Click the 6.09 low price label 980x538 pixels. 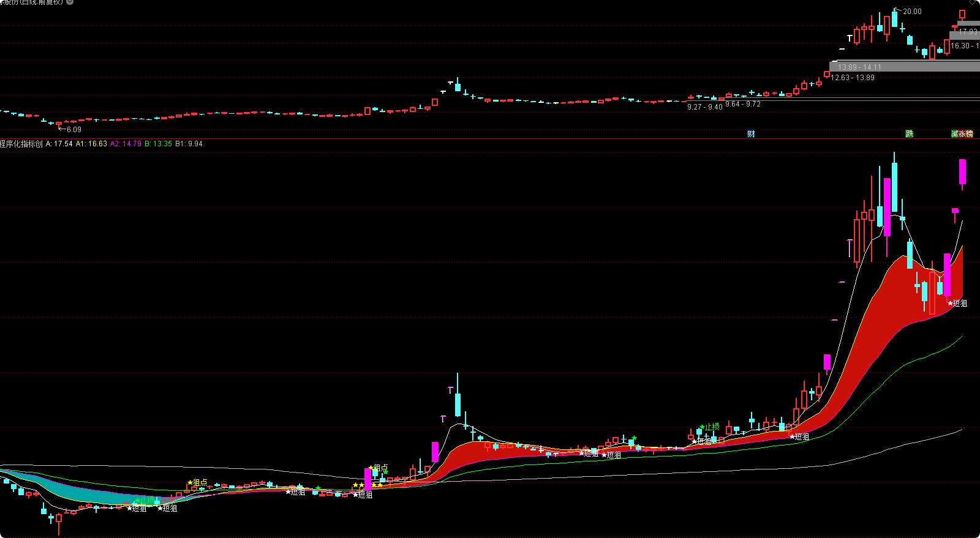point(73,130)
